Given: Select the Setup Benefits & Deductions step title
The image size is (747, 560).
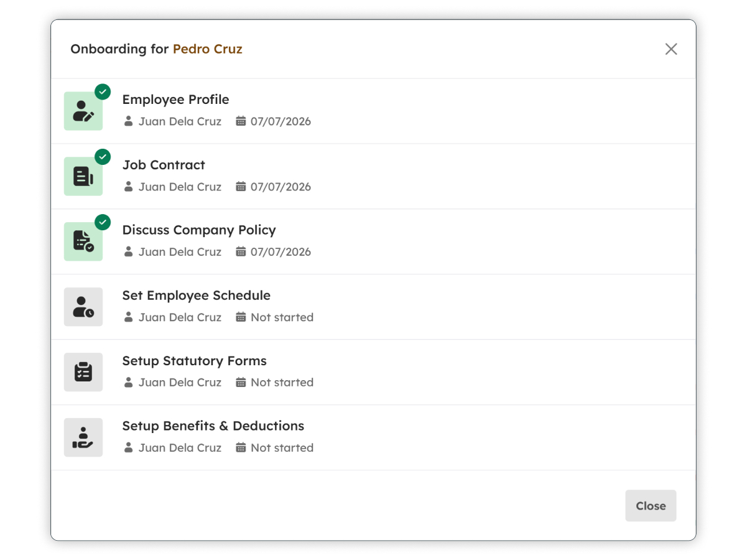Looking at the screenshot, I should click(213, 426).
